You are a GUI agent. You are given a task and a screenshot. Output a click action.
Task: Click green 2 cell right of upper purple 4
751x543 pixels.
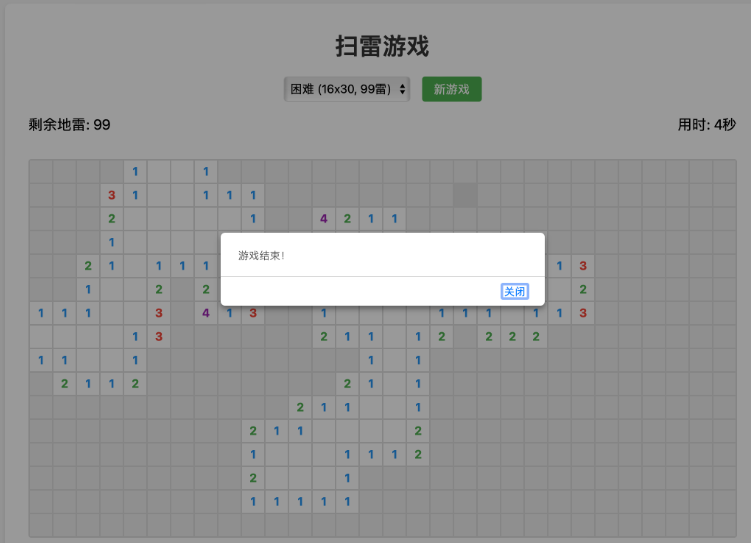coord(347,218)
